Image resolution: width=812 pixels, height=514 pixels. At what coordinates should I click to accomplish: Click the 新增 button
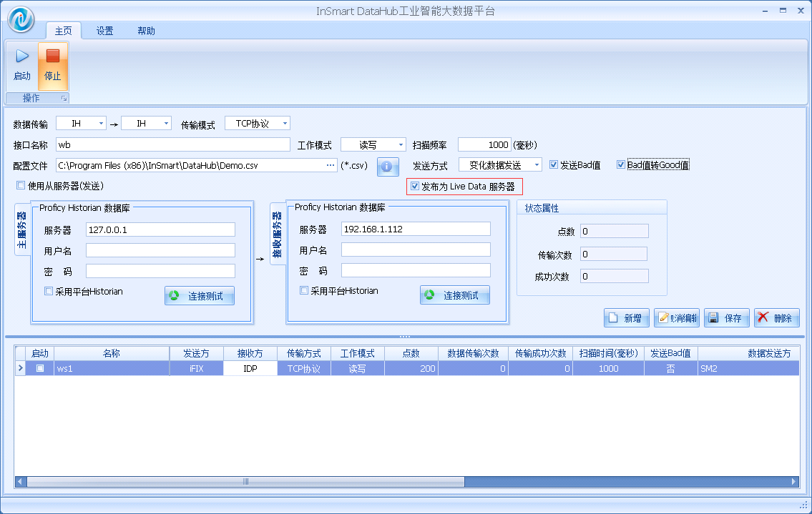(x=626, y=318)
